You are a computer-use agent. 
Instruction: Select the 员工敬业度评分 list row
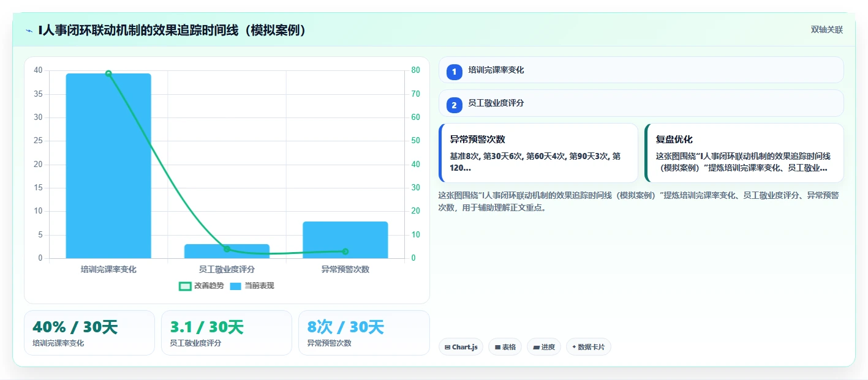(641, 103)
